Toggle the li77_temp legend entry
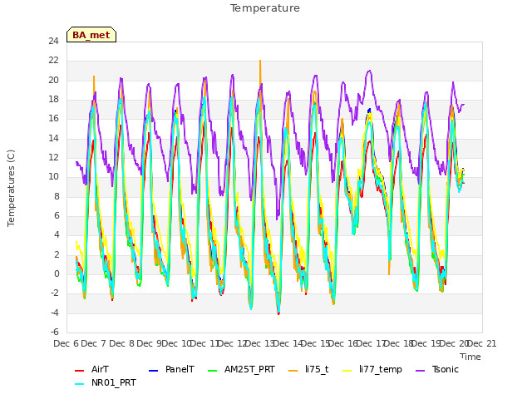532x399 pixels. (372, 369)
